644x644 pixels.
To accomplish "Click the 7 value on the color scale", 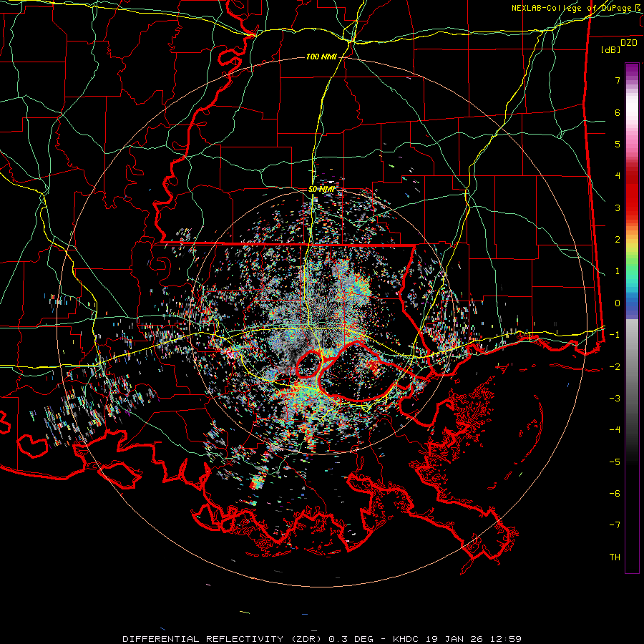I will (618, 80).
